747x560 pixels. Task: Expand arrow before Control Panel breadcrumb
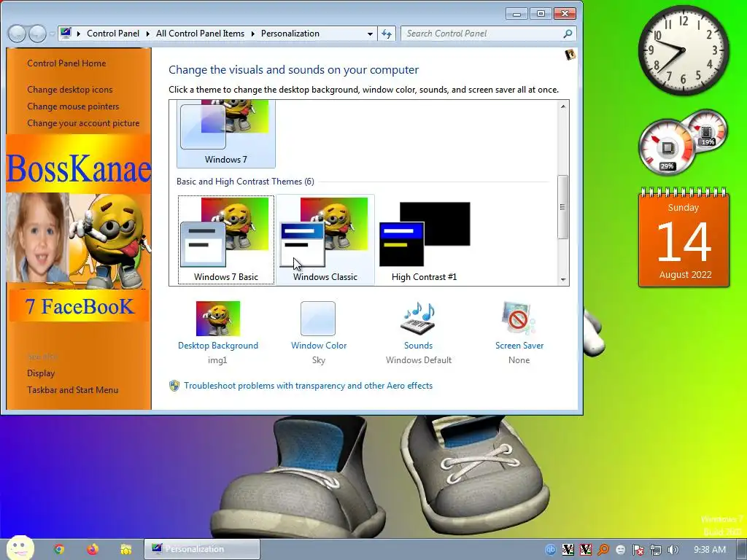79,34
